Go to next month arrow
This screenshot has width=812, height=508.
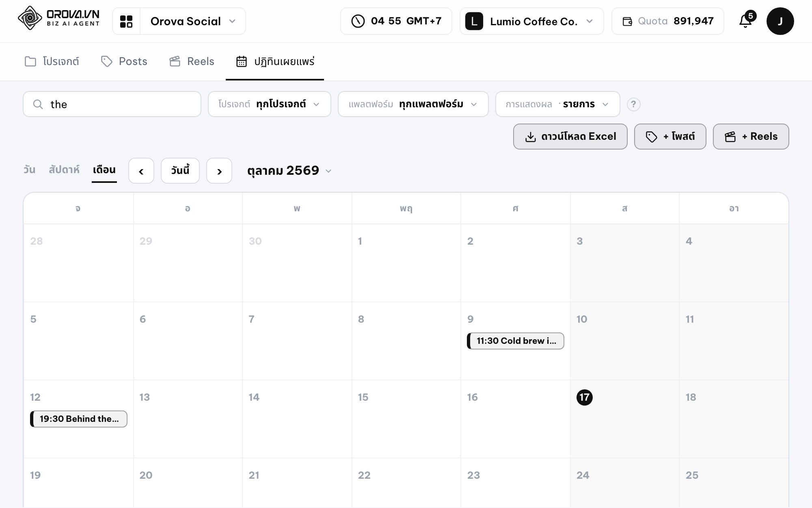click(x=219, y=171)
